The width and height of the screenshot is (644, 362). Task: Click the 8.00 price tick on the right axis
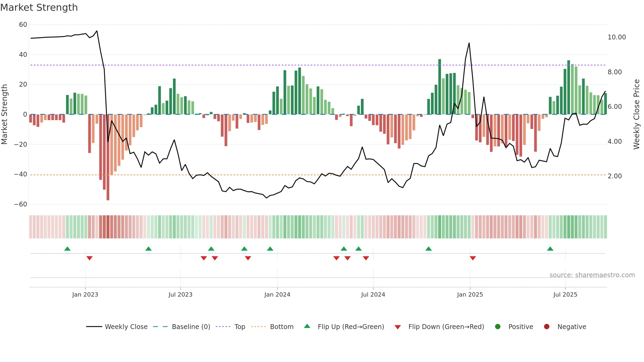pos(615,72)
